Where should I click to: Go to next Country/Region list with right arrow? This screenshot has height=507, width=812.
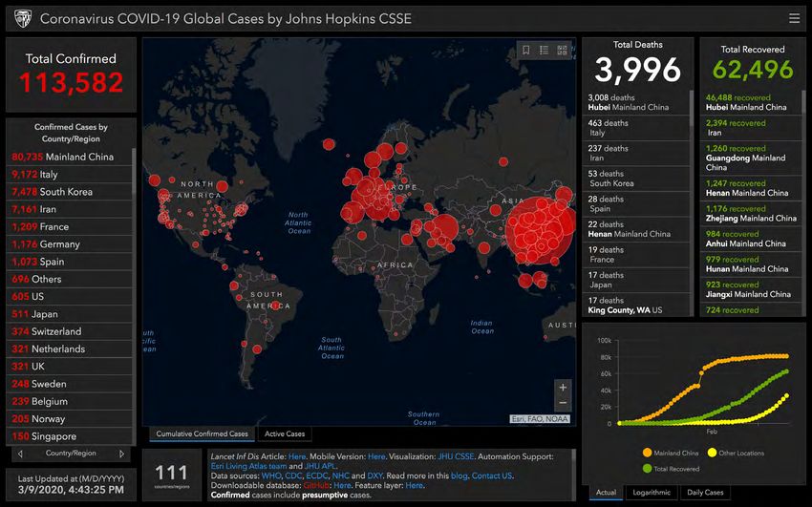[121, 454]
